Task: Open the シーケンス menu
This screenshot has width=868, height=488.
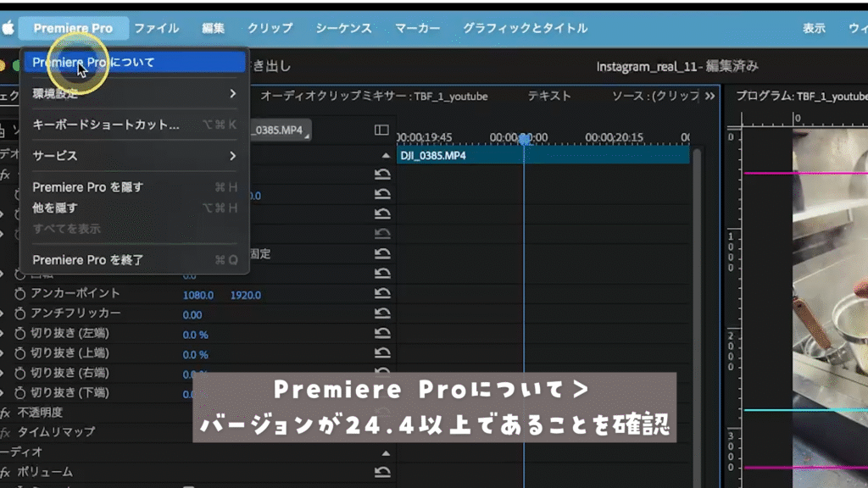Action: tap(344, 28)
